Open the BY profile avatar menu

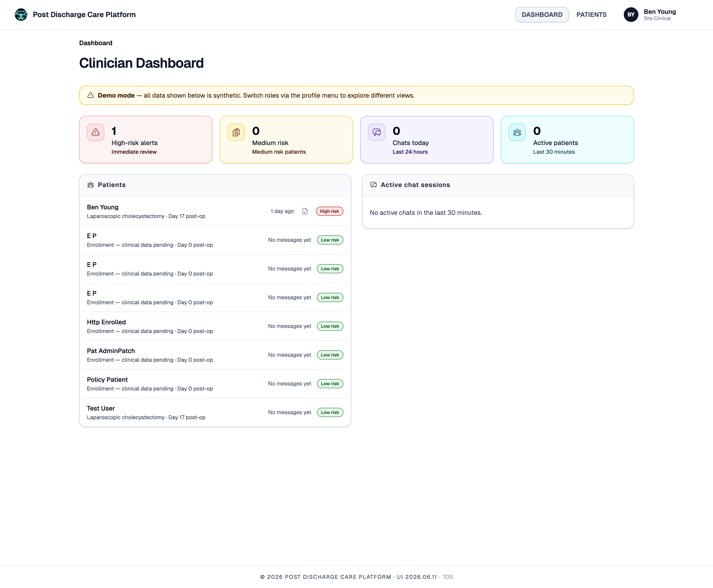pyautogui.click(x=631, y=15)
